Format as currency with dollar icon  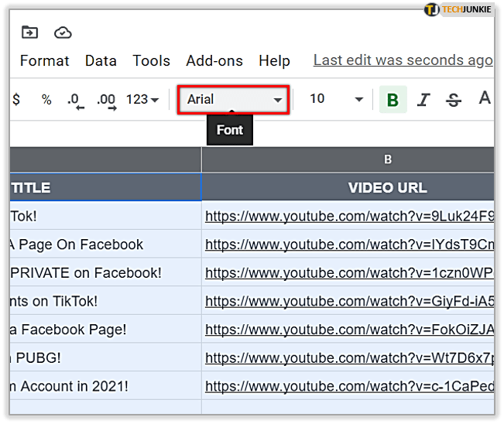coord(16,100)
